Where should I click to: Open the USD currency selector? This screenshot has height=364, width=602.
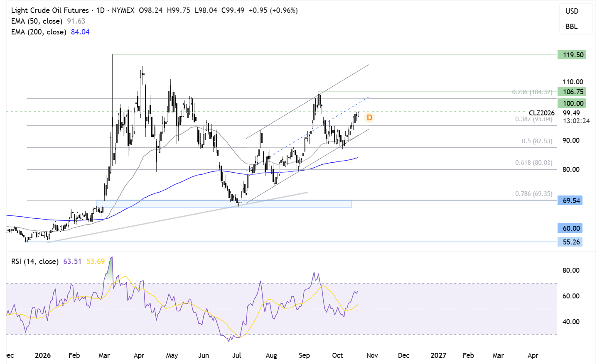click(x=572, y=11)
